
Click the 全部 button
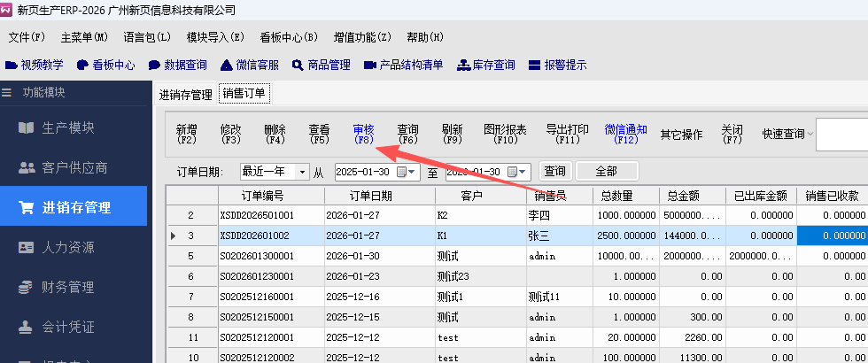(607, 171)
